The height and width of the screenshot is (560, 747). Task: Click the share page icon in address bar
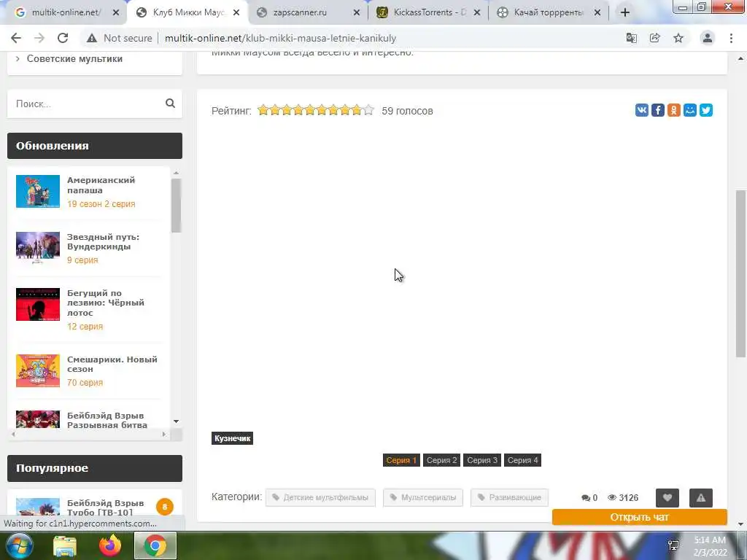[x=655, y=38]
